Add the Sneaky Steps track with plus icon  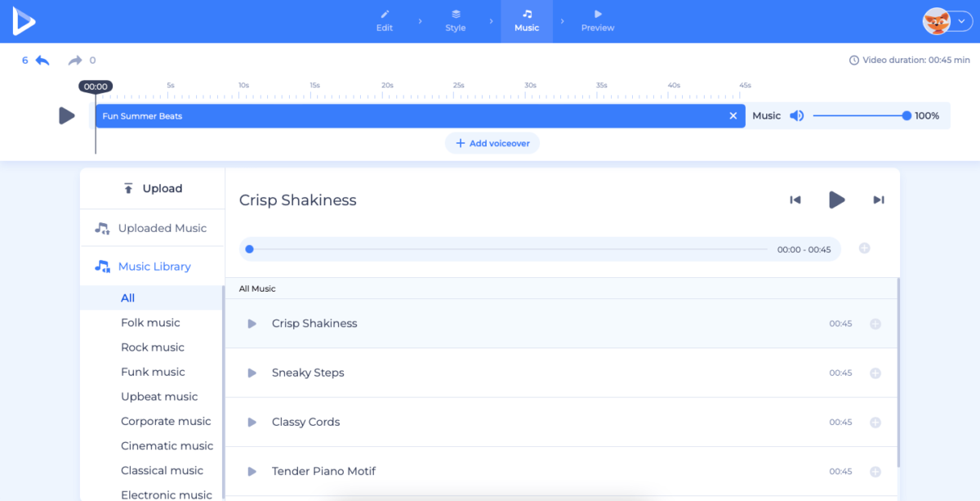[875, 374]
